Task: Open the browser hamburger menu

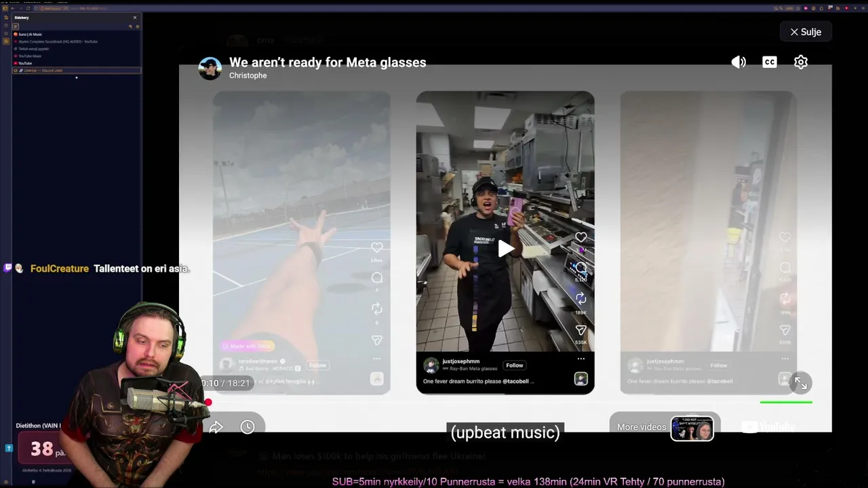Action: [862, 8]
